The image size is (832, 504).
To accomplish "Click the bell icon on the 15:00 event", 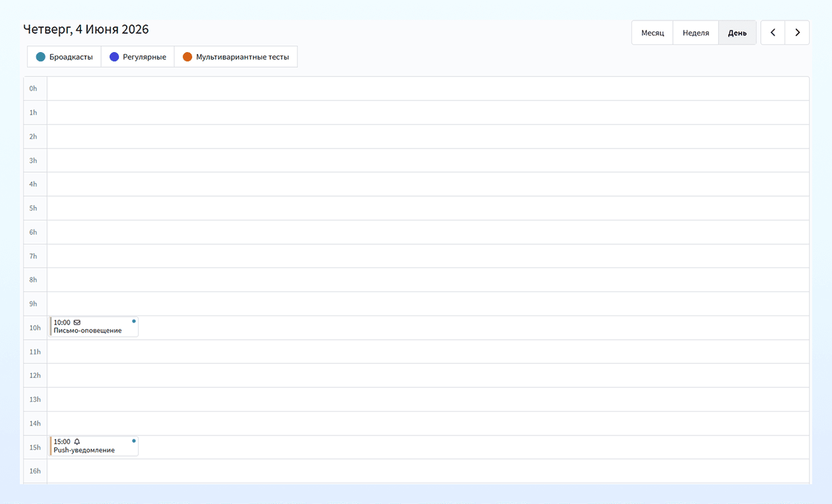I will pos(77,442).
